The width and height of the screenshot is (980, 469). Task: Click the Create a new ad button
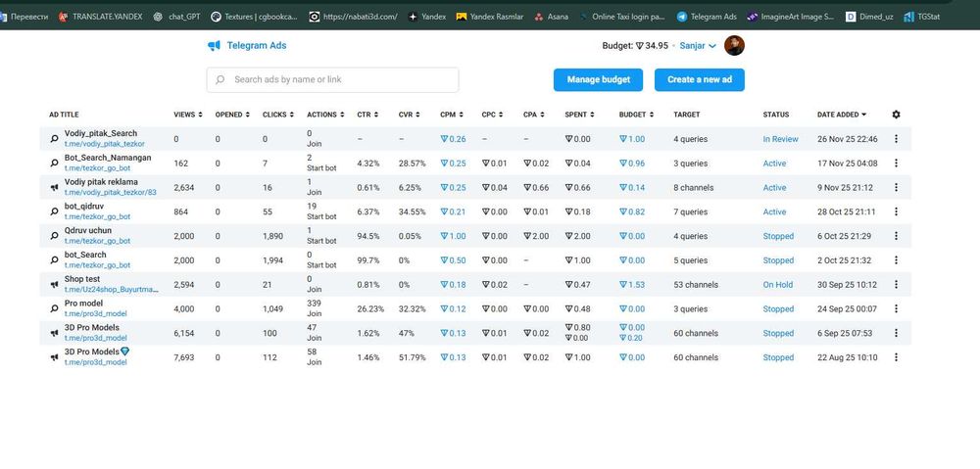click(x=700, y=80)
